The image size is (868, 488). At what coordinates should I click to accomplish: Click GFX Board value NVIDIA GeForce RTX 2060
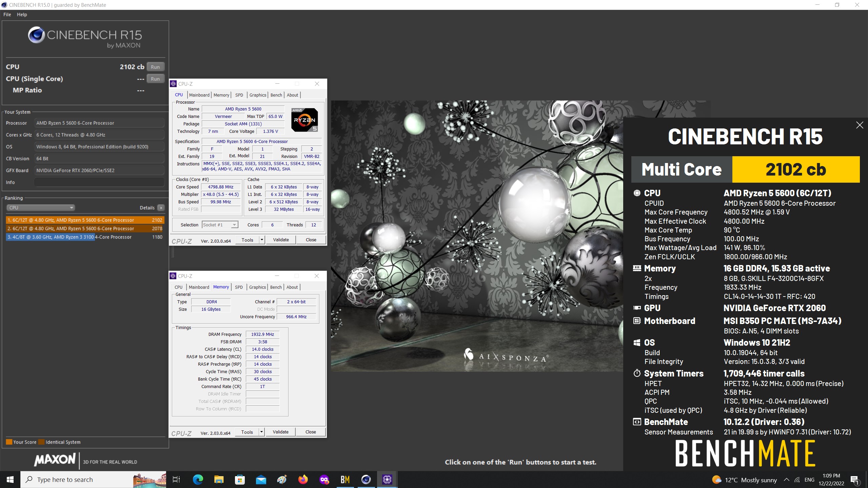tap(99, 170)
